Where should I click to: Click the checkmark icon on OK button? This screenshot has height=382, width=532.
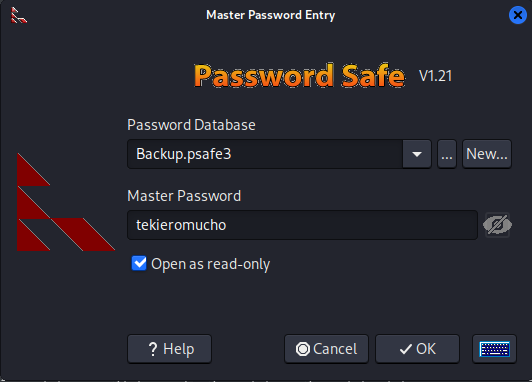point(406,349)
